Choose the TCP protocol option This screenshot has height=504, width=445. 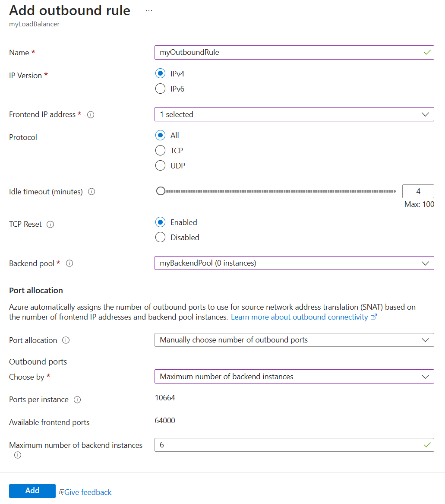coord(160,151)
